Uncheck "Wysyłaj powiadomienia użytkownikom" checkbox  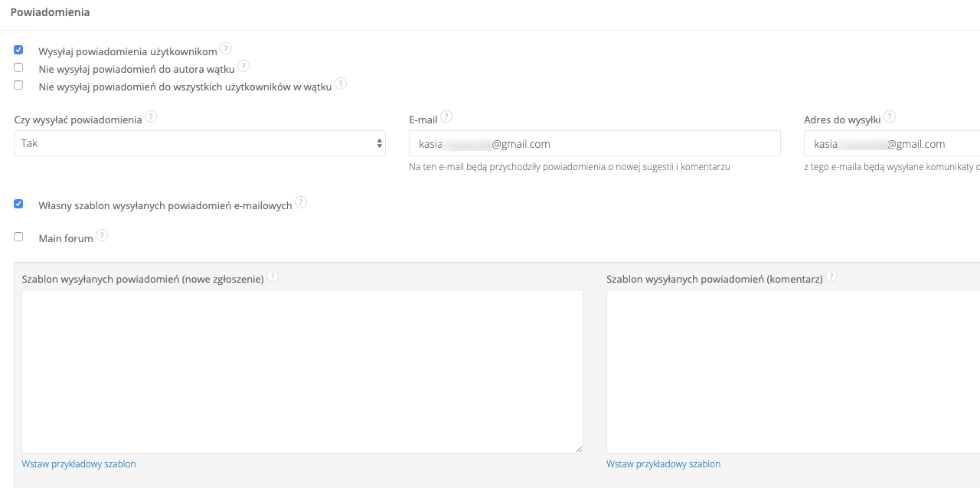[18, 50]
